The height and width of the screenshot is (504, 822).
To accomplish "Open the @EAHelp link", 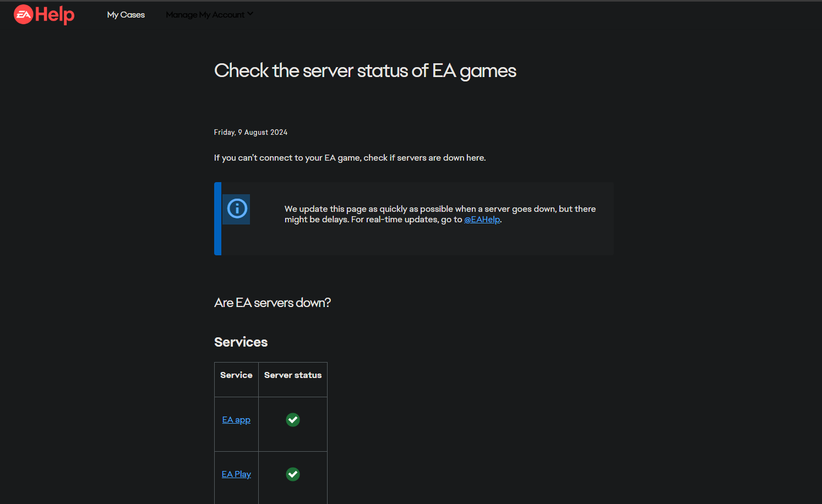I will point(482,220).
